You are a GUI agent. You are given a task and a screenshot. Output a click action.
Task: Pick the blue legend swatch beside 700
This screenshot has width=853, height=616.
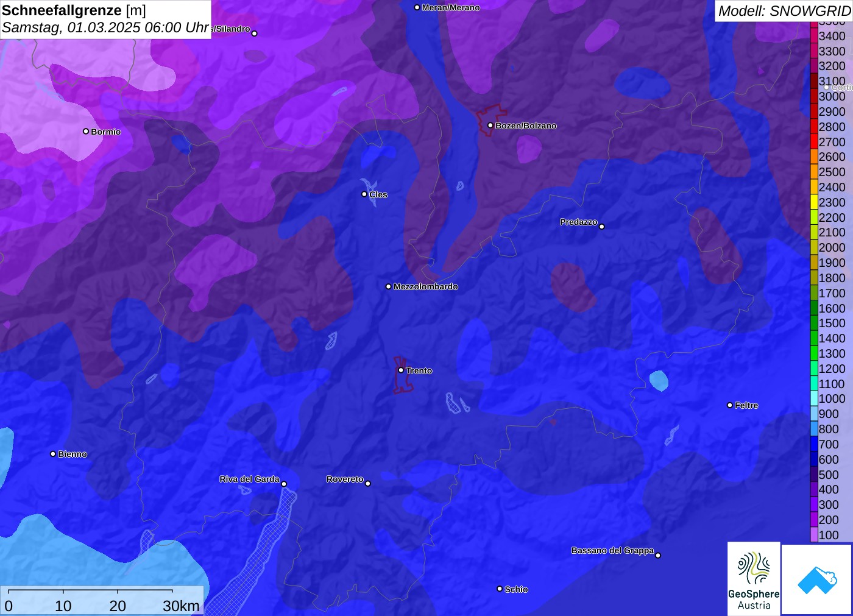pos(813,444)
